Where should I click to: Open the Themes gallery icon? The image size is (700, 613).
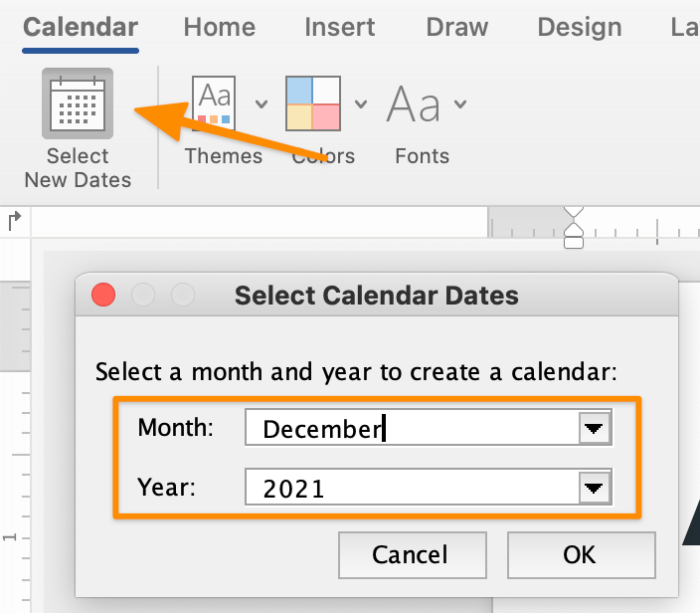213,103
